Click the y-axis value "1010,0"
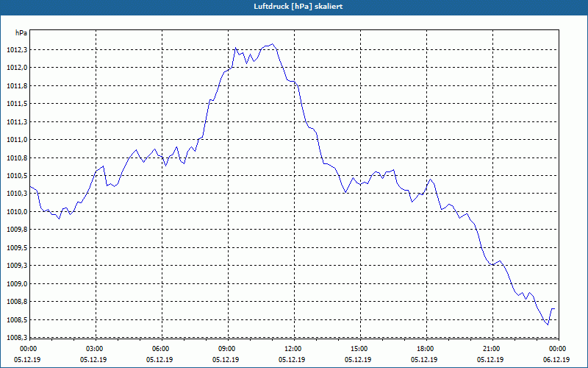The image size is (588, 368). coord(17,212)
